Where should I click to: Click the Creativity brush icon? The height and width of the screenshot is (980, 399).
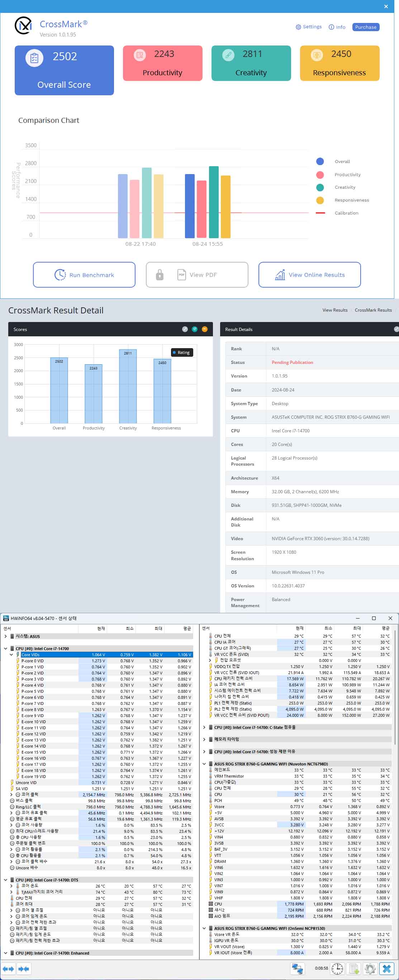tap(228, 55)
